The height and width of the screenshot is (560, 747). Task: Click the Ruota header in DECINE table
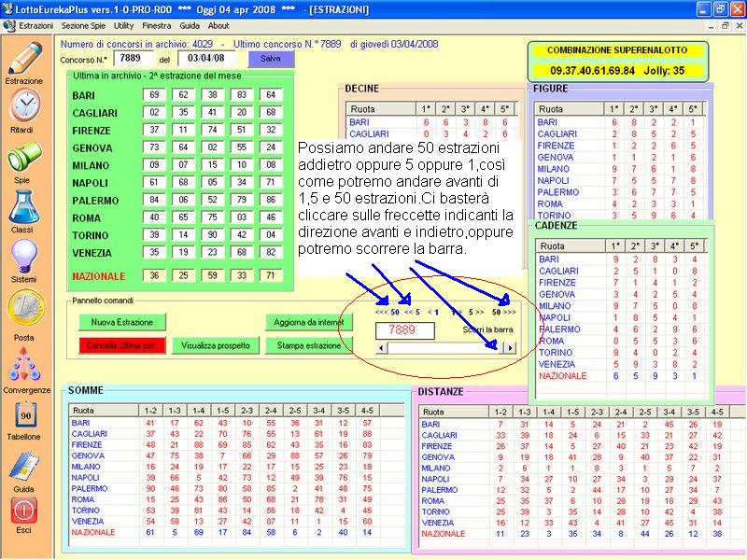click(381, 109)
